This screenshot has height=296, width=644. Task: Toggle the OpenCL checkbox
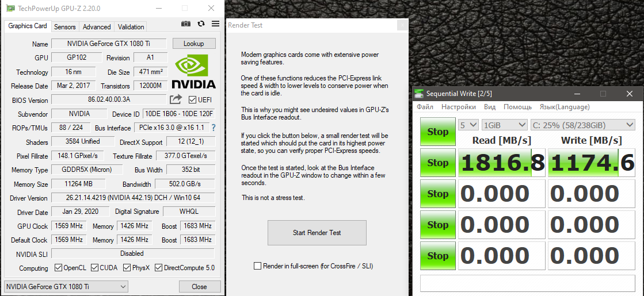tap(58, 268)
